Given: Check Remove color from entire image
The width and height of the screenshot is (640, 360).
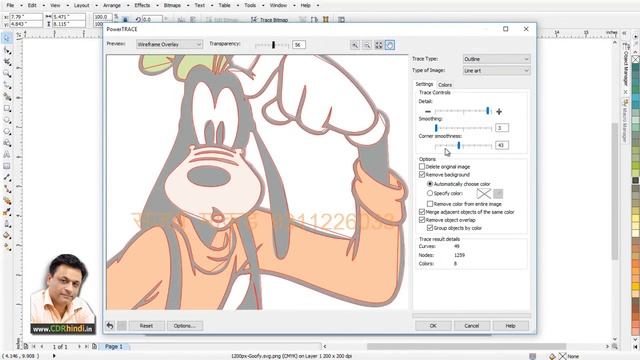Looking at the screenshot, I should 430,204.
